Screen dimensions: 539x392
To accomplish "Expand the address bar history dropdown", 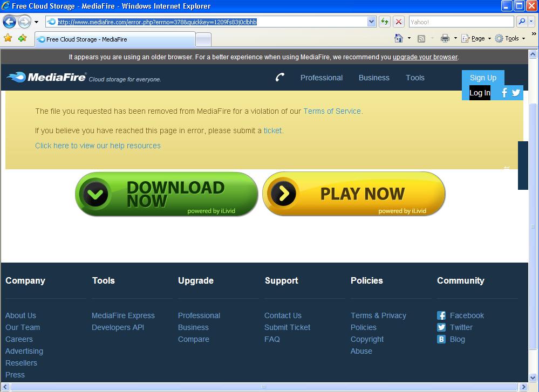I will pos(371,22).
